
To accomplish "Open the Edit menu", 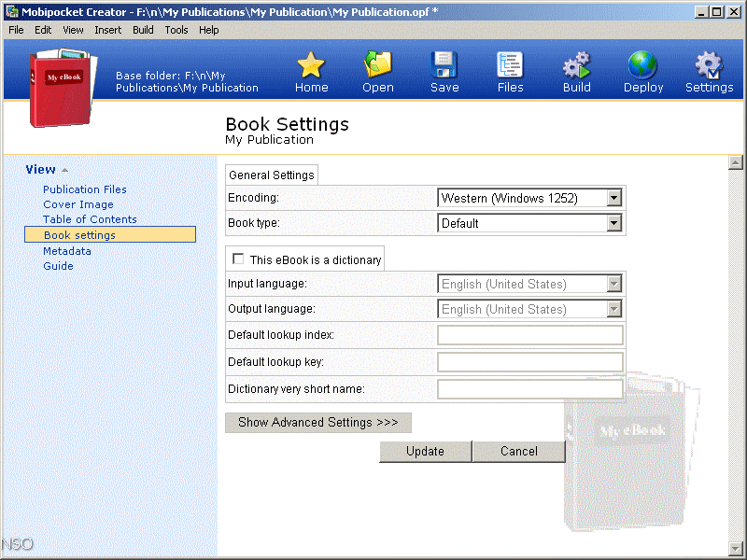I will [43, 30].
